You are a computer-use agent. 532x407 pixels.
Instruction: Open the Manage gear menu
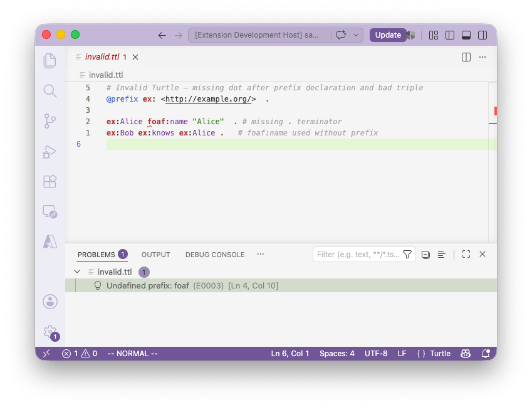51,332
